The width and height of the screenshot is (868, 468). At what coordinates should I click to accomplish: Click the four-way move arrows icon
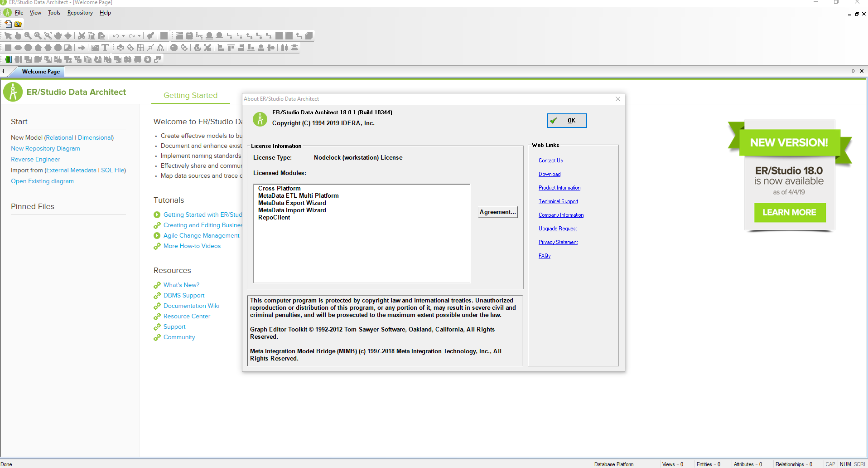pos(68,36)
